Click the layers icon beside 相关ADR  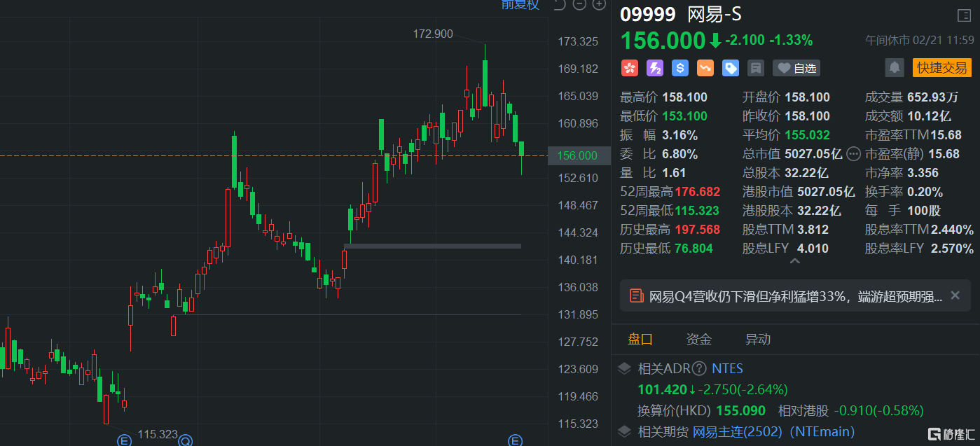point(625,369)
